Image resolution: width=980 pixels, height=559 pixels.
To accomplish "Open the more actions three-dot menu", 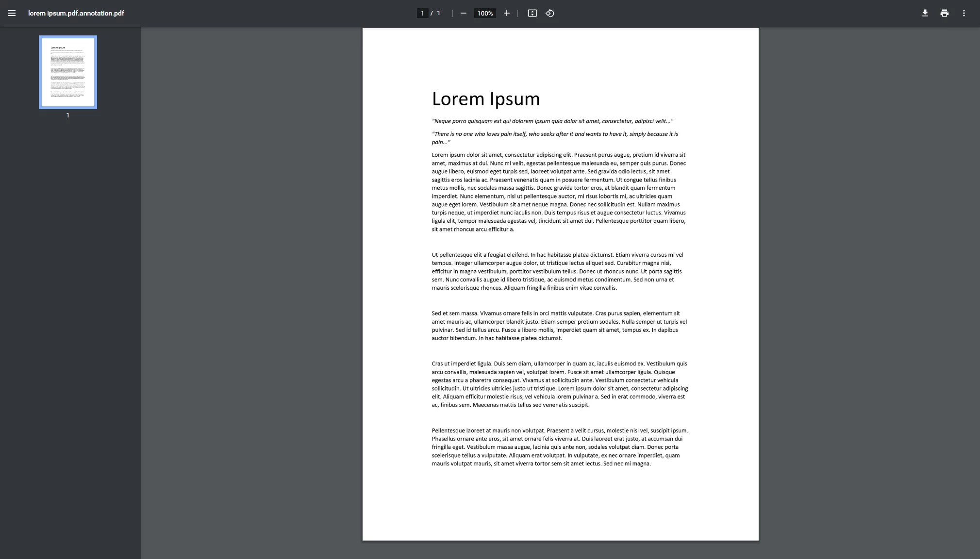I will 963,13.
